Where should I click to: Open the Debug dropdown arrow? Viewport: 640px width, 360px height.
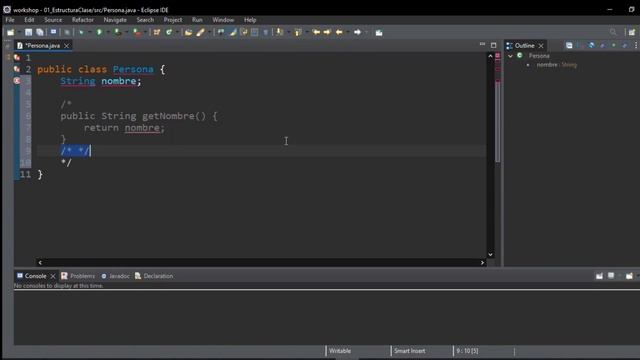89,32
